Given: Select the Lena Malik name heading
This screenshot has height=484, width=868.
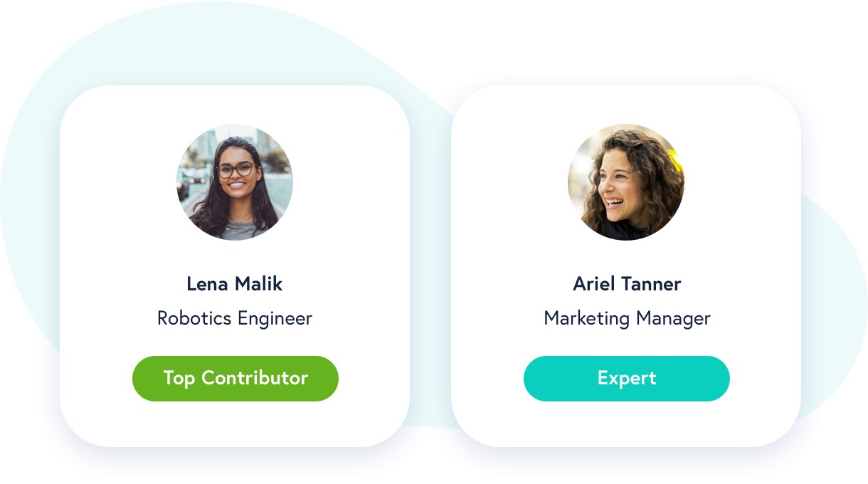Looking at the screenshot, I should pyautogui.click(x=235, y=284).
